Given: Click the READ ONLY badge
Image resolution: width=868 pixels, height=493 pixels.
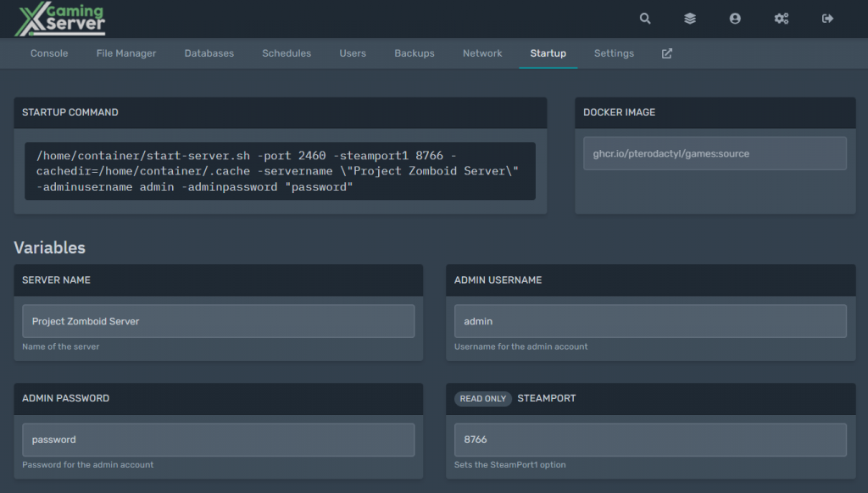Looking at the screenshot, I should point(482,398).
